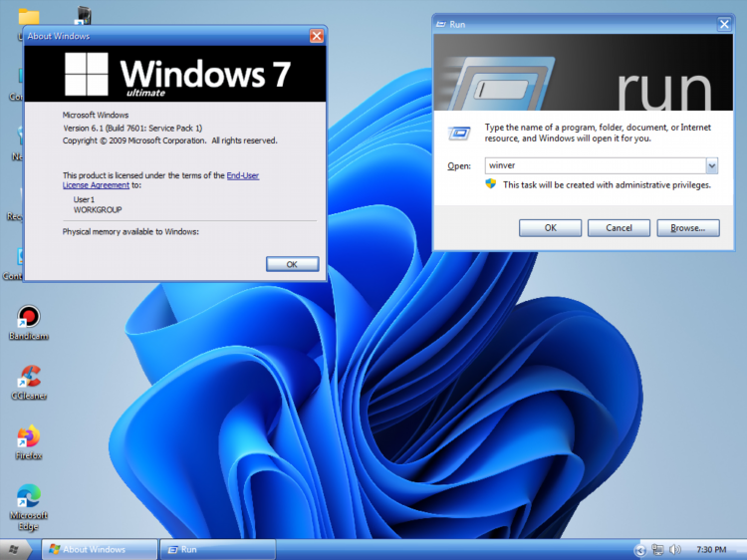
Task: Close the About Windows dialog
Action: click(x=317, y=36)
